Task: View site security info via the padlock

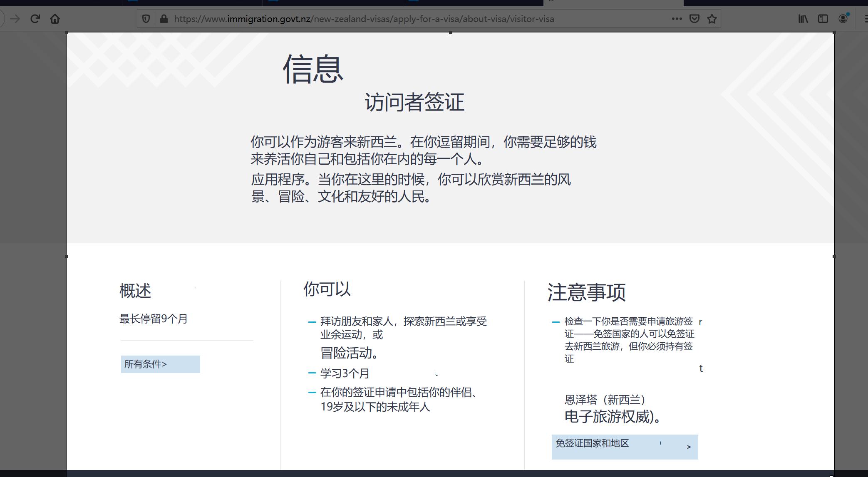Action: pyautogui.click(x=164, y=18)
